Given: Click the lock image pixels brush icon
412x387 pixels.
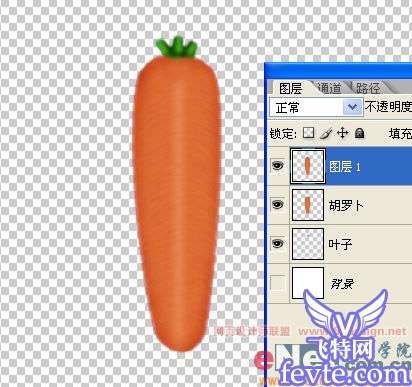Looking at the screenshot, I should tap(326, 134).
